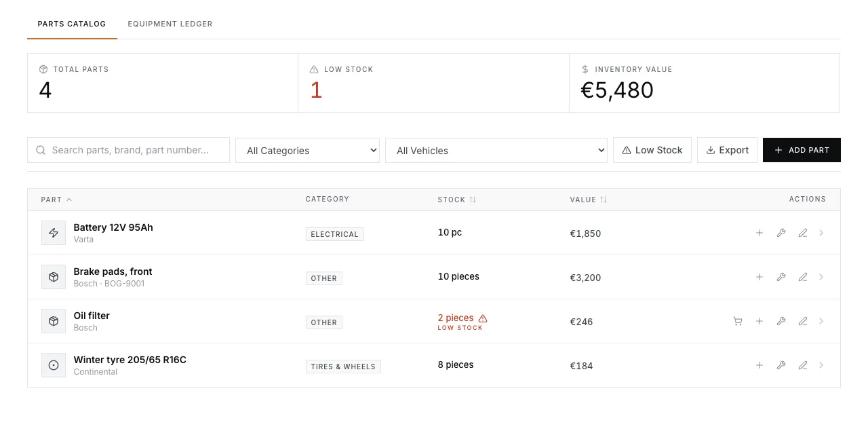The image size is (868, 431).
Task: Click the Electrical category tag
Action: pyautogui.click(x=335, y=234)
